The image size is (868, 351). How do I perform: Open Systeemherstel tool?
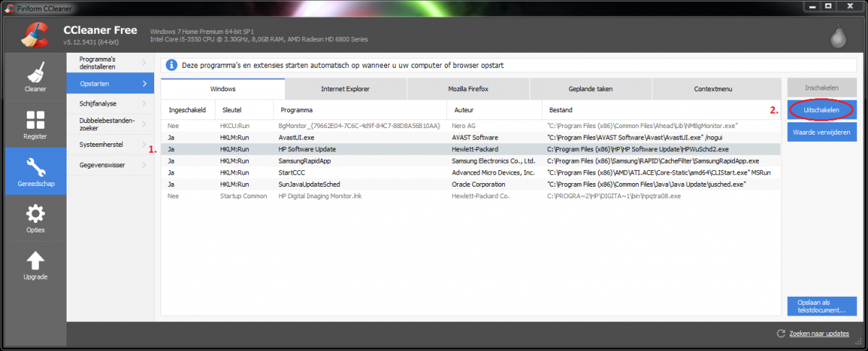[x=110, y=145]
